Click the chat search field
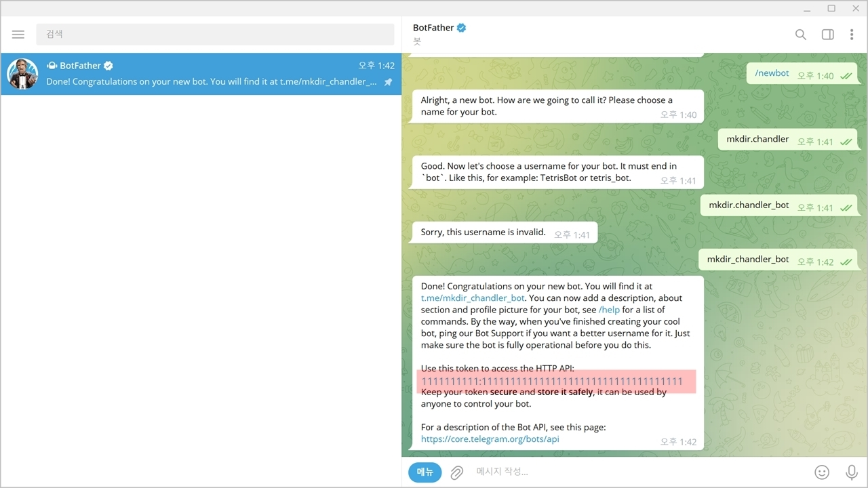The width and height of the screenshot is (868, 488). [x=215, y=35]
